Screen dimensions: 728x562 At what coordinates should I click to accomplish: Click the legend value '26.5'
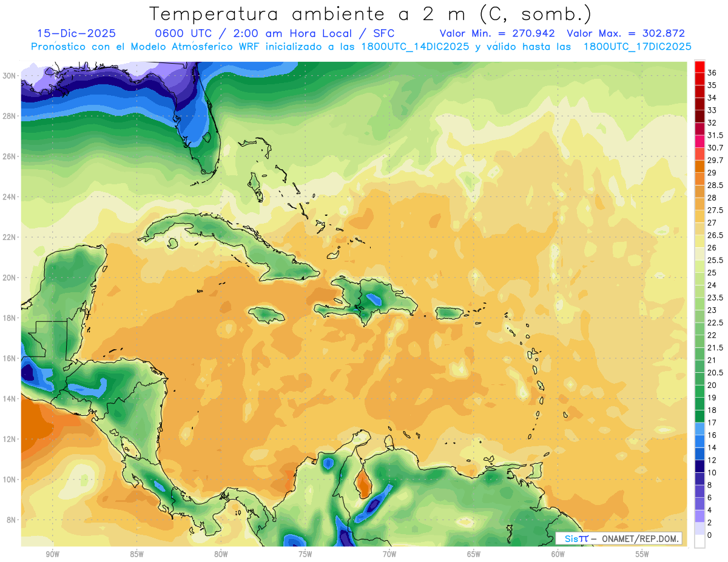[x=715, y=235]
